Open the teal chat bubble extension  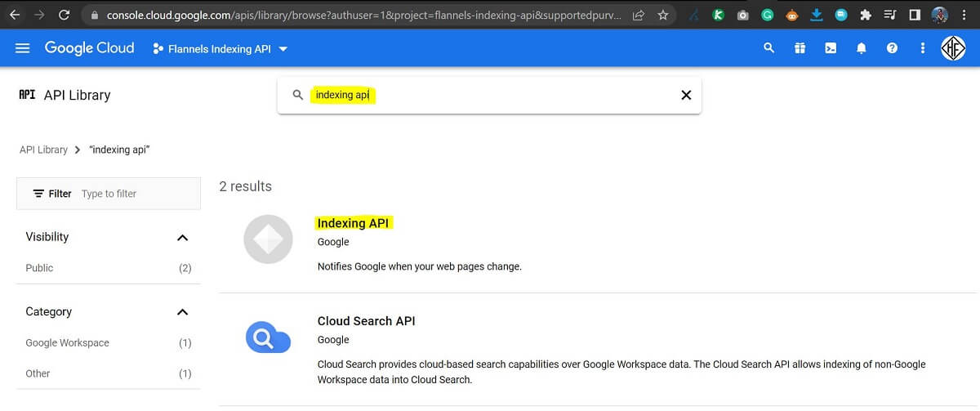[x=841, y=15]
